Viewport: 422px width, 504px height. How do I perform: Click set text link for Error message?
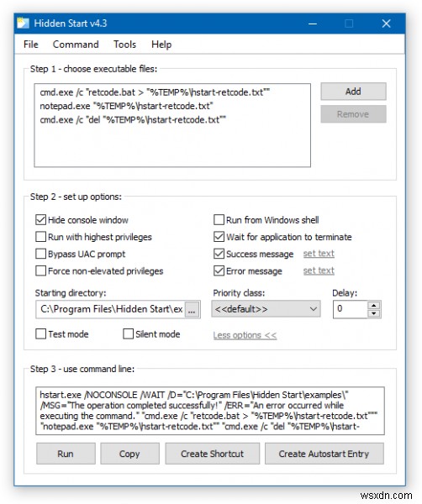[319, 270]
